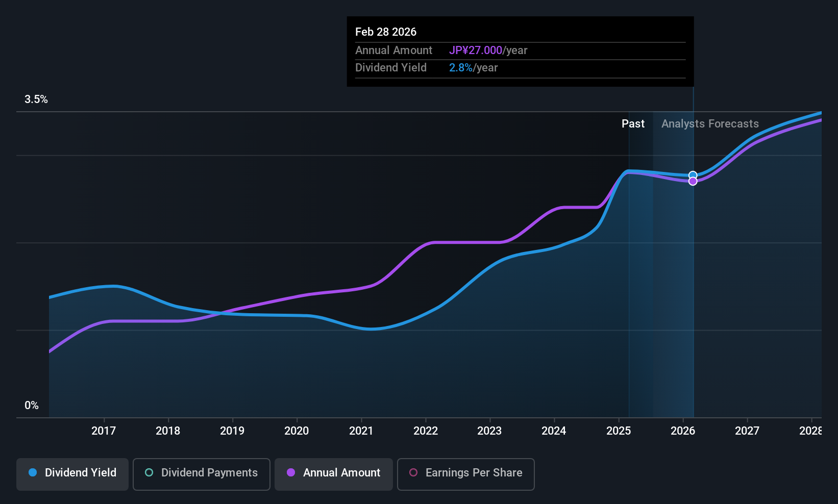Click the 0% y-axis label

tap(32, 406)
